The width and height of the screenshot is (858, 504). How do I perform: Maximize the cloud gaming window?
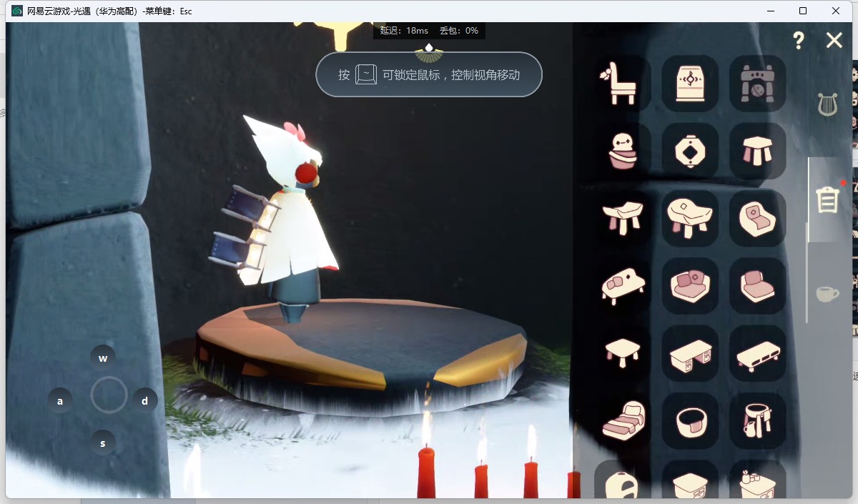tap(802, 11)
